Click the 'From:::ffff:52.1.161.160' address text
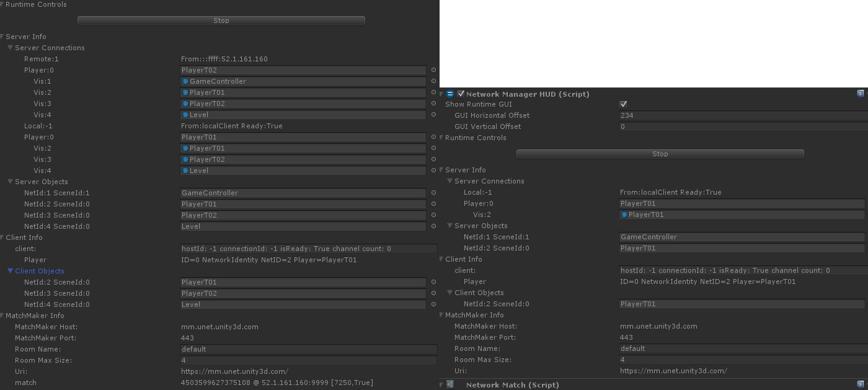The height and width of the screenshot is (390, 868). pyautogui.click(x=224, y=59)
